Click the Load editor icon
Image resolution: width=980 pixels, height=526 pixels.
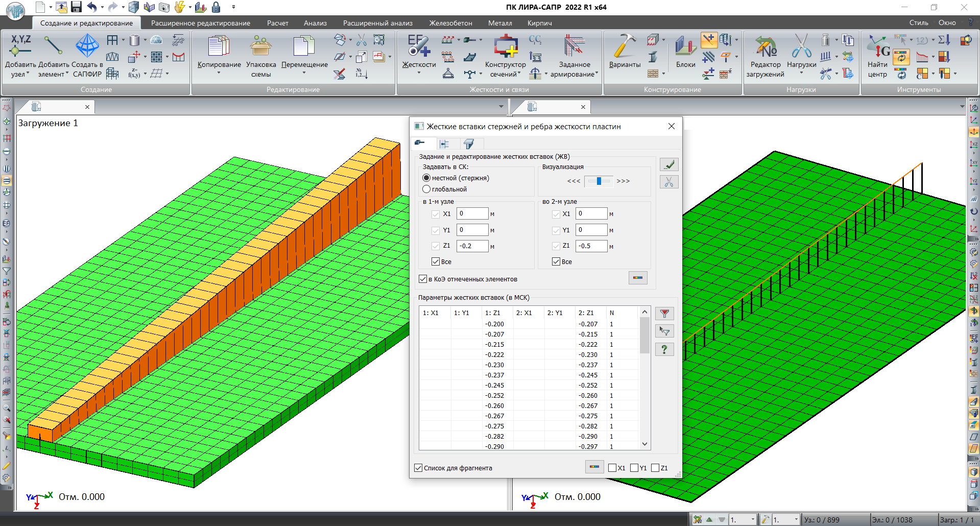pos(765,46)
